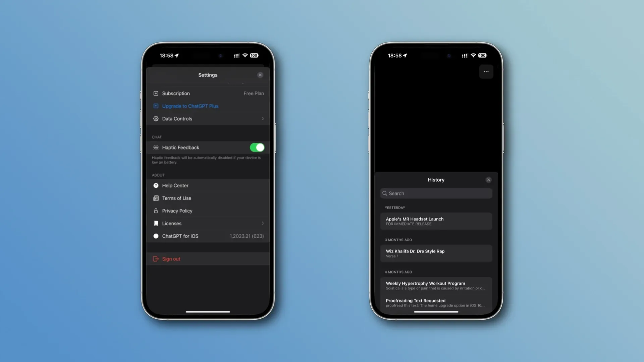Select Apple's MR Headset Launch history entry
Viewport: 644px width, 362px height.
436,221
